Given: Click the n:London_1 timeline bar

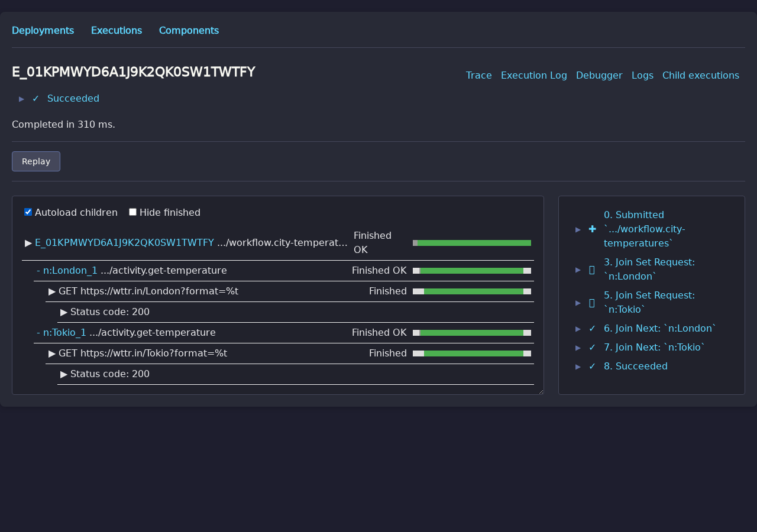Looking at the screenshot, I should tap(472, 271).
